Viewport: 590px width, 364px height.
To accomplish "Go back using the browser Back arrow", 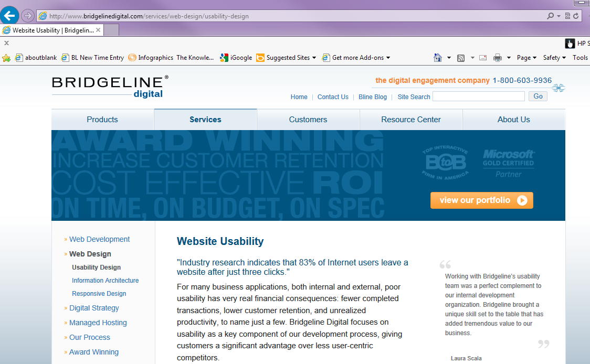I will (9, 16).
